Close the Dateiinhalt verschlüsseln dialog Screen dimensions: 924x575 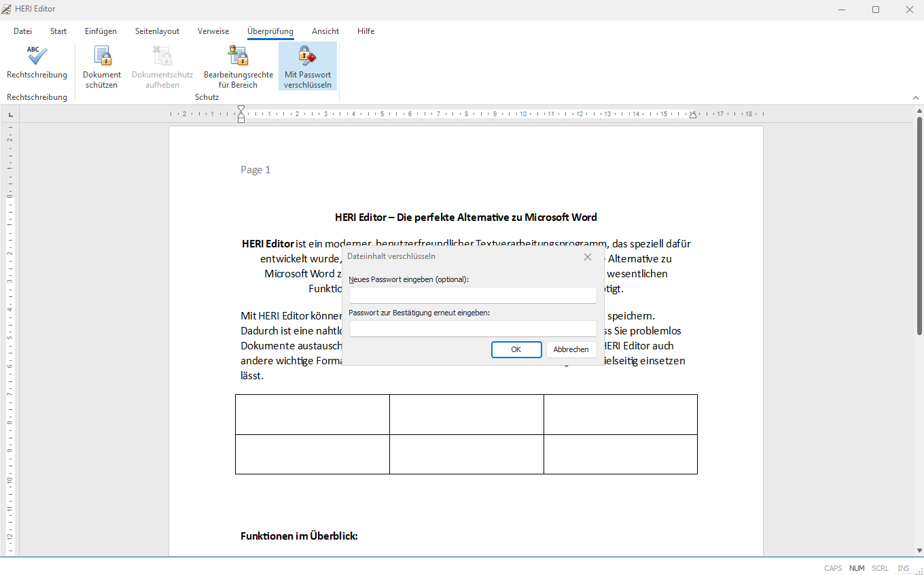pos(588,257)
